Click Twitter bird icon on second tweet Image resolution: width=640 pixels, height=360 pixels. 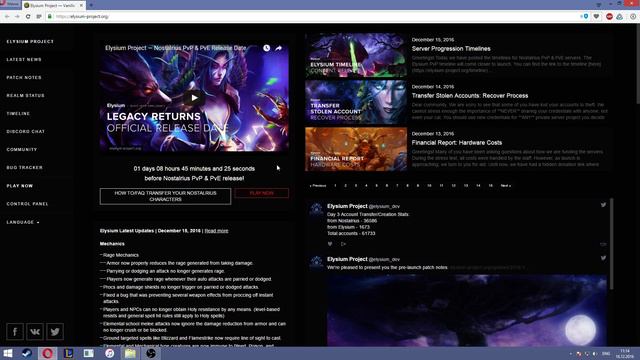click(x=603, y=258)
